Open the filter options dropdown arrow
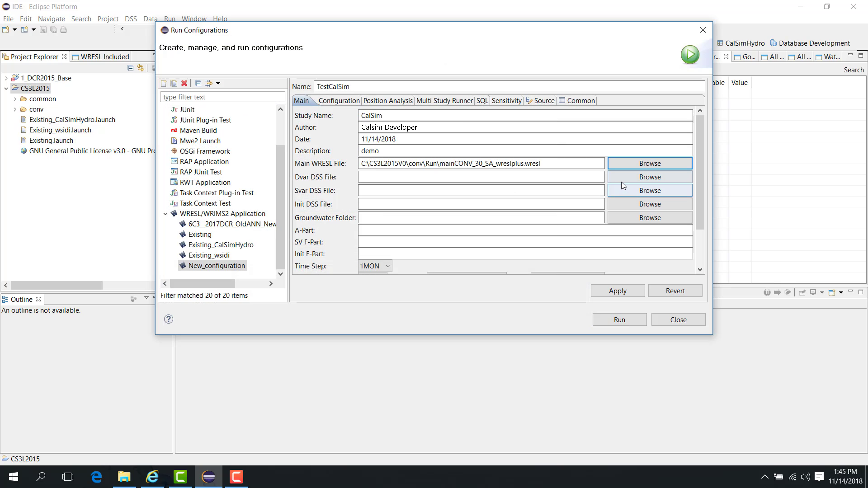868x488 pixels. point(218,83)
